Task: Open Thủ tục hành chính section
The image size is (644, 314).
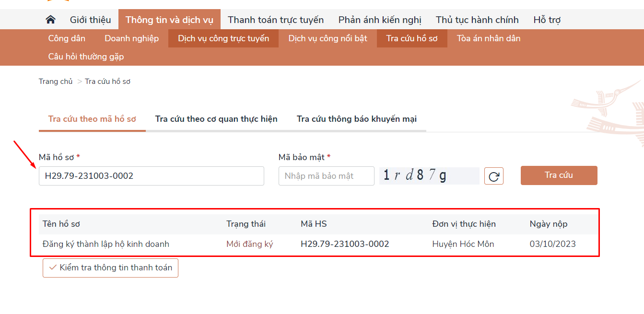Action: [477, 19]
